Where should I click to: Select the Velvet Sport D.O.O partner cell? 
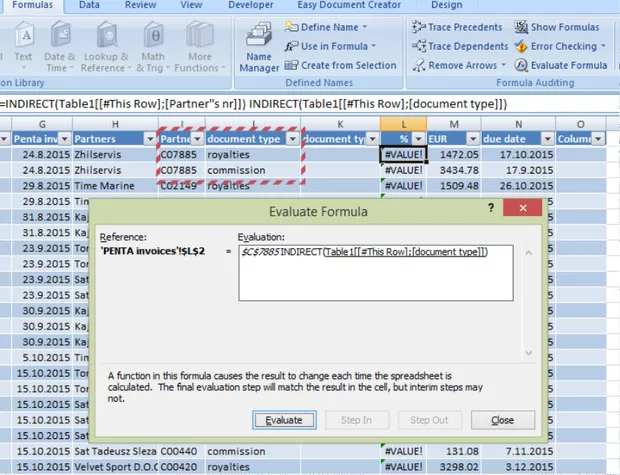tap(115, 467)
